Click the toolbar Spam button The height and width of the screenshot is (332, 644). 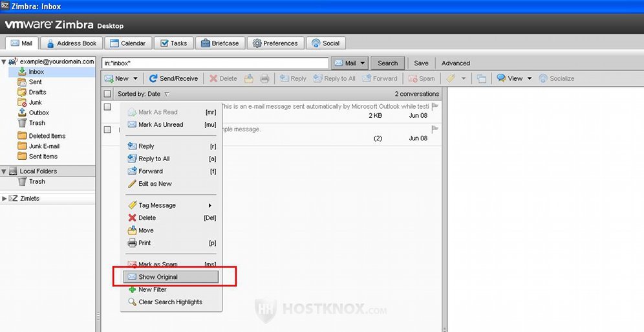(x=422, y=78)
